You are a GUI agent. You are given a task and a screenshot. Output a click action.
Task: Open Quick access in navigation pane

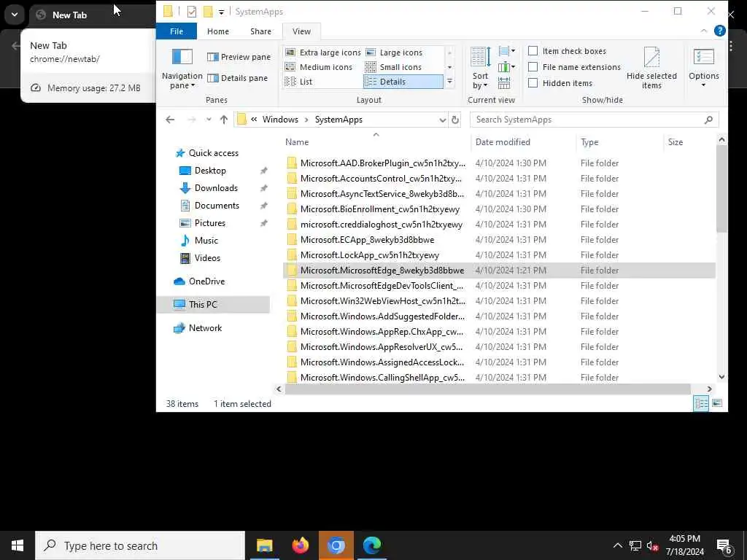pos(214,153)
